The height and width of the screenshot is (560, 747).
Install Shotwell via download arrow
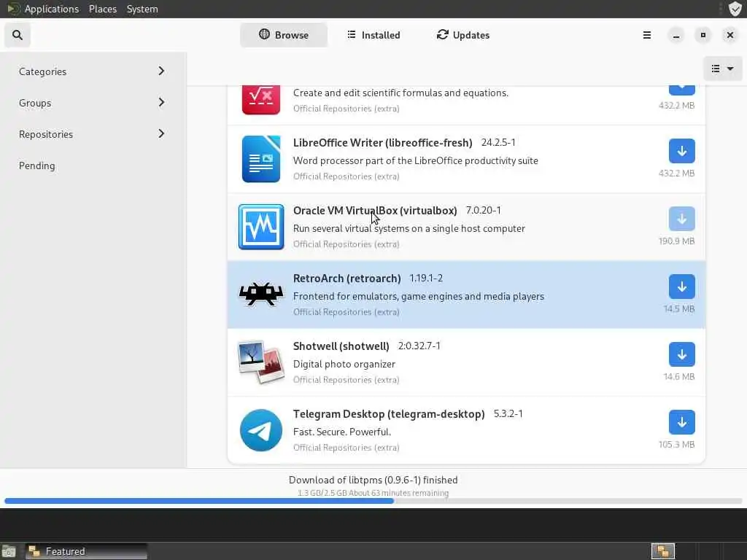pyautogui.click(x=682, y=355)
